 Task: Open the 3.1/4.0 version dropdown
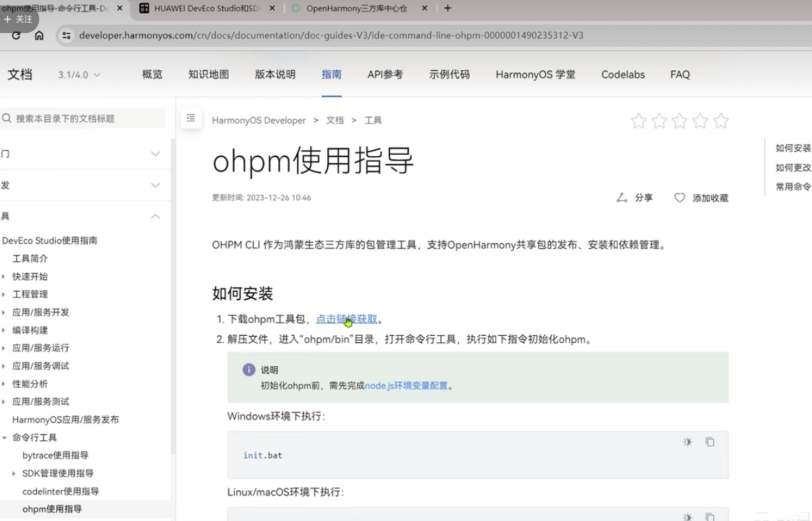pos(79,75)
